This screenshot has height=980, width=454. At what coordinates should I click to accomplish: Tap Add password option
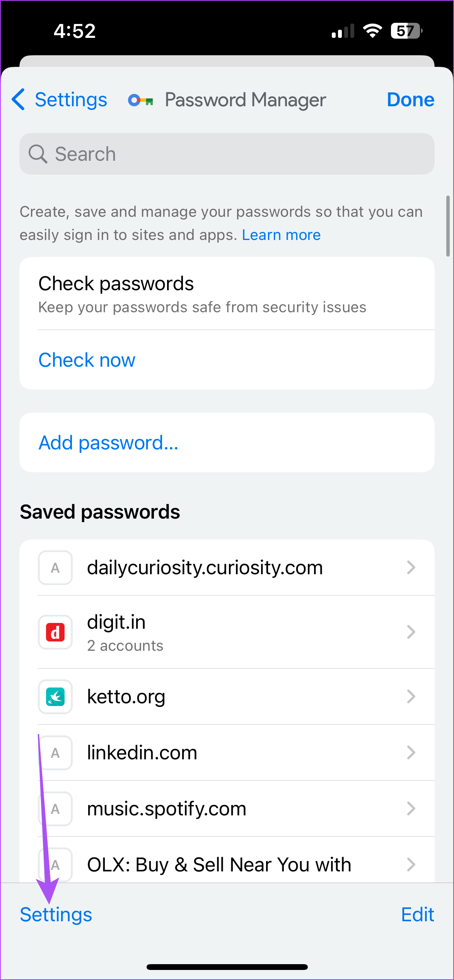tap(108, 442)
